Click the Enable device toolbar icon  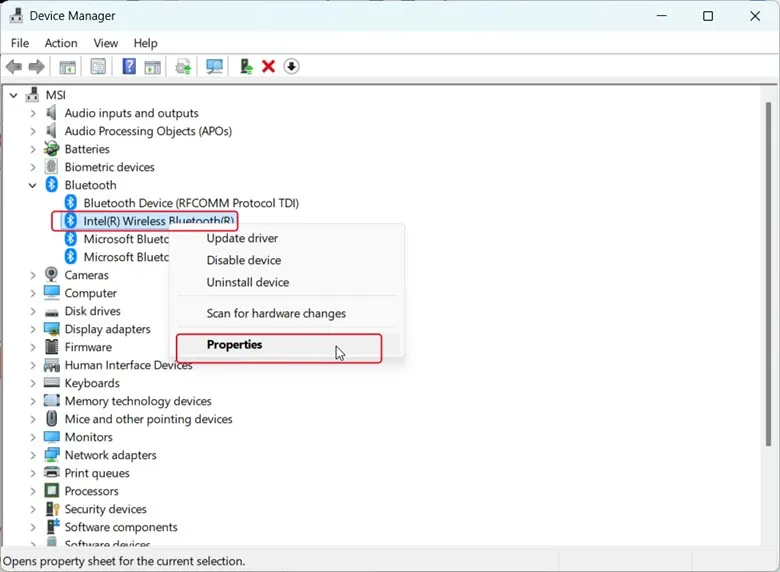click(246, 66)
